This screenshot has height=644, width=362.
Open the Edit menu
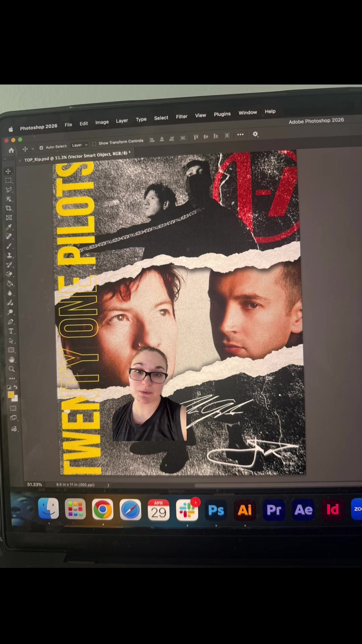point(84,123)
